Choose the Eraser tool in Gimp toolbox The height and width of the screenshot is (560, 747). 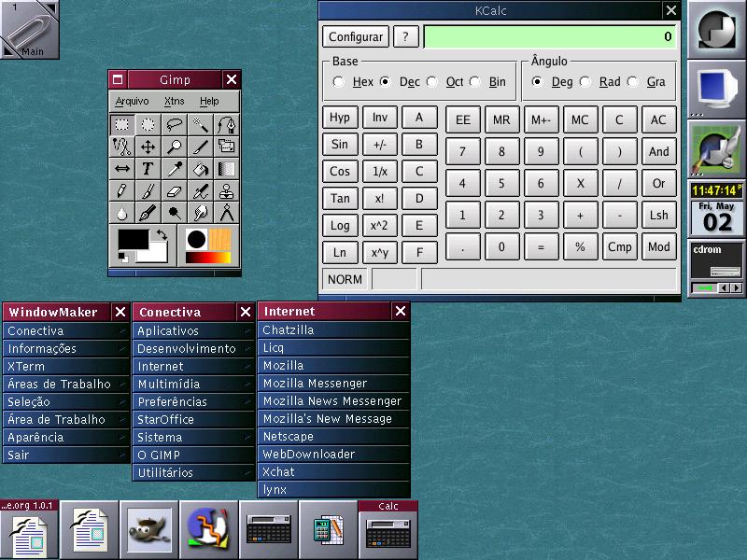(x=174, y=191)
